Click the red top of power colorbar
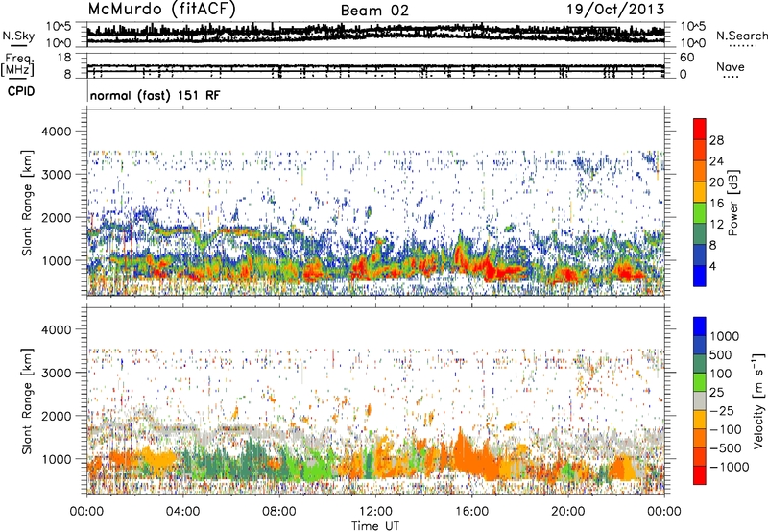768x532 pixels. (x=700, y=129)
